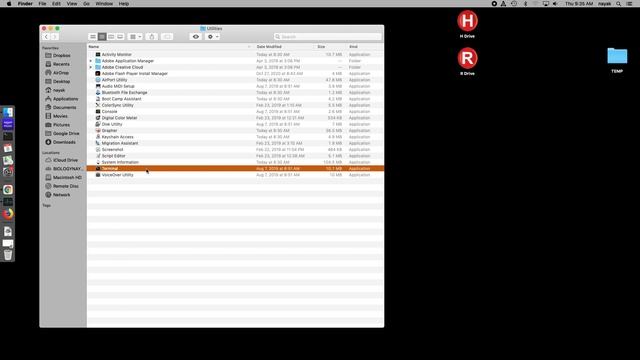Select the VoiceOver Utility row
The image size is (640, 360).
(235, 175)
